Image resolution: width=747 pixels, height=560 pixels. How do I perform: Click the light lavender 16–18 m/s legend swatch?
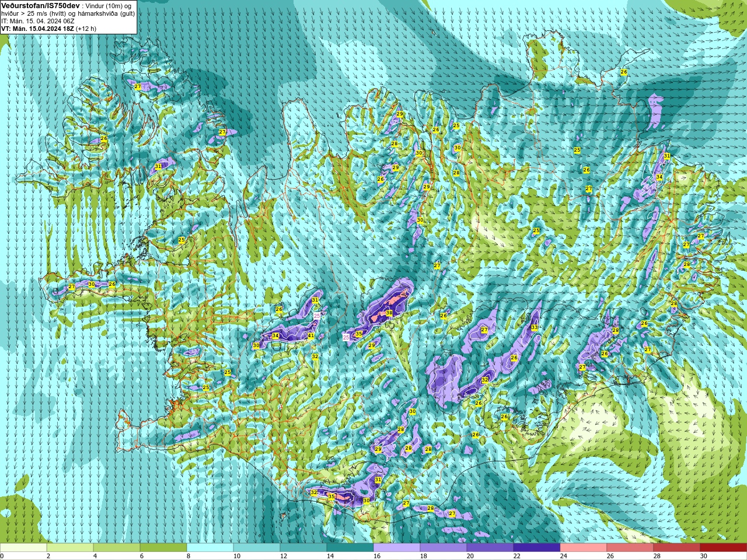pyautogui.click(x=397, y=548)
